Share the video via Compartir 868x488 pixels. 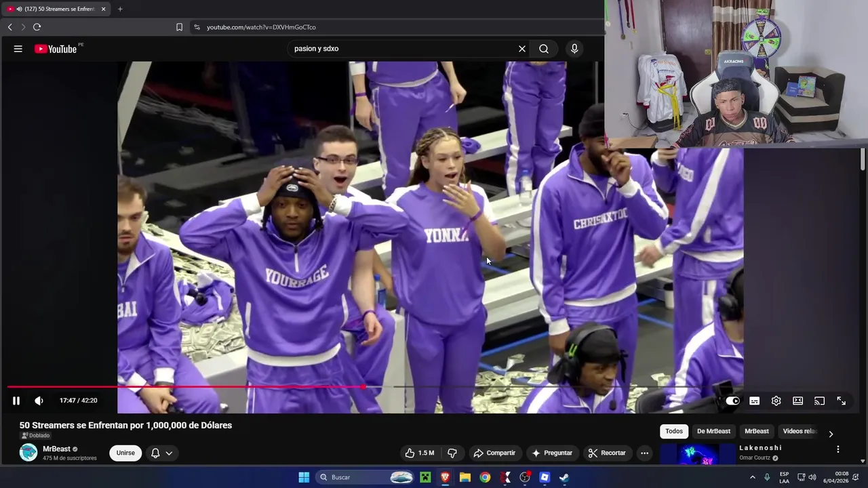[x=494, y=453]
